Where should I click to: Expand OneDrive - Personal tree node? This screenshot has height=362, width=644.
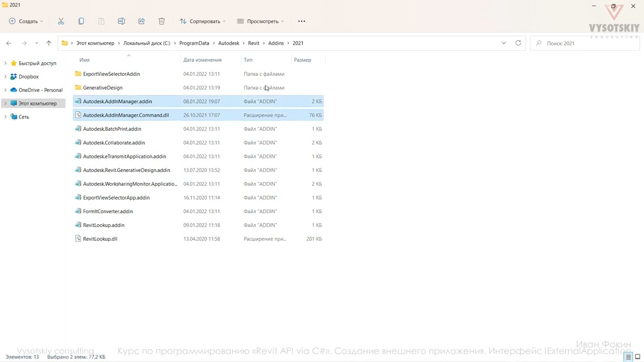[x=6, y=90]
